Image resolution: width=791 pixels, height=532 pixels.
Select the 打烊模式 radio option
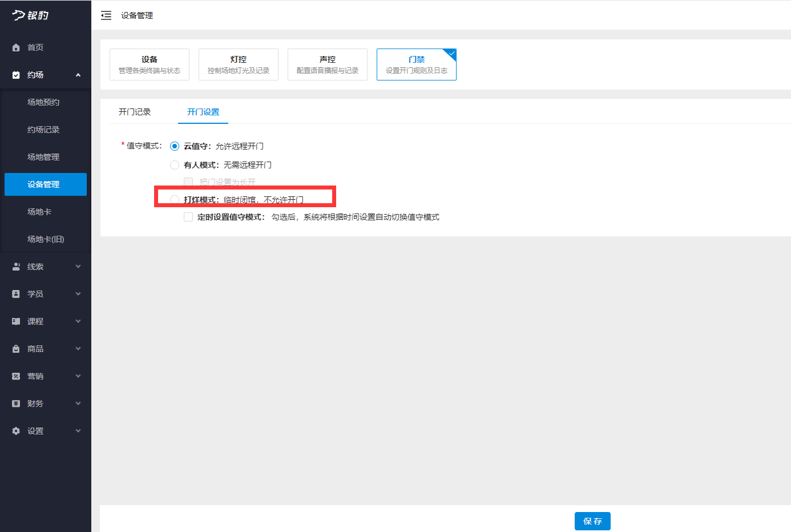point(175,199)
